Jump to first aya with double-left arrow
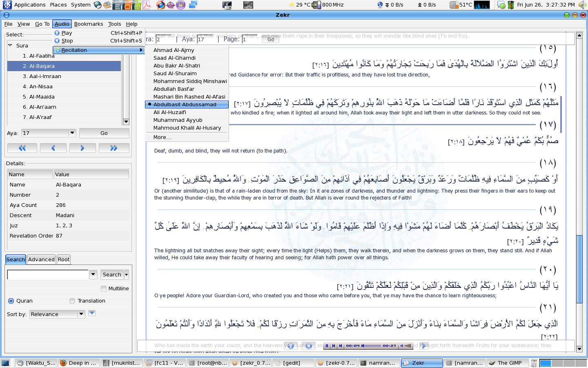 pyautogui.click(x=22, y=148)
